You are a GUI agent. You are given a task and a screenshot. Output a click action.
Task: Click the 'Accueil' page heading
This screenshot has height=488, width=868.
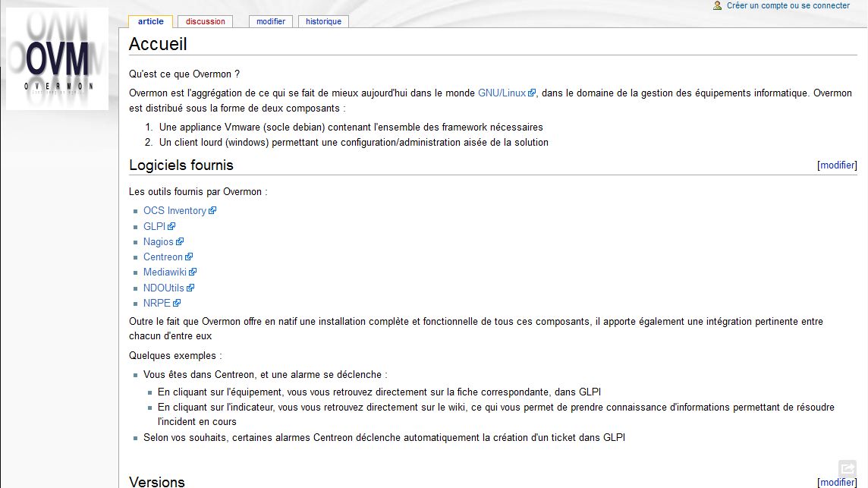158,44
